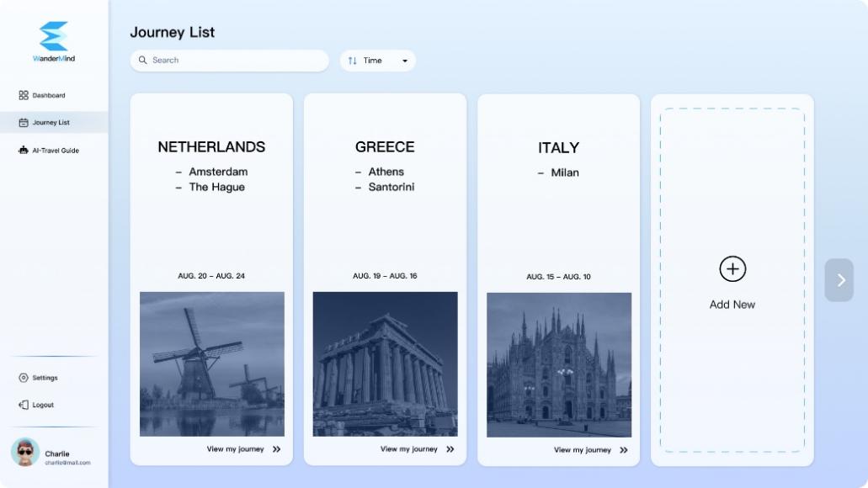View my journey for Italy

point(583,450)
